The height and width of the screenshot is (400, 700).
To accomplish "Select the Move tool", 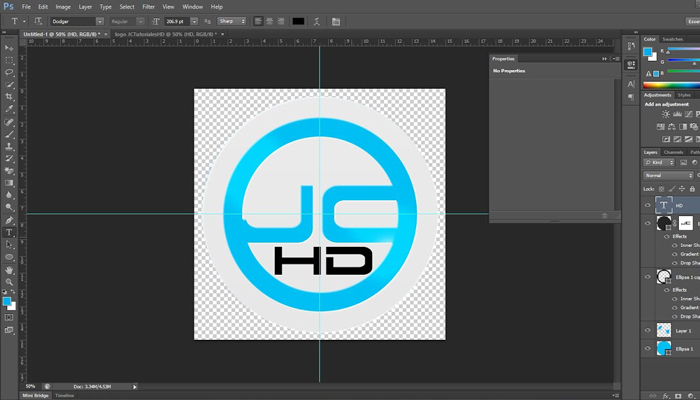I will [x=10, y=47].
